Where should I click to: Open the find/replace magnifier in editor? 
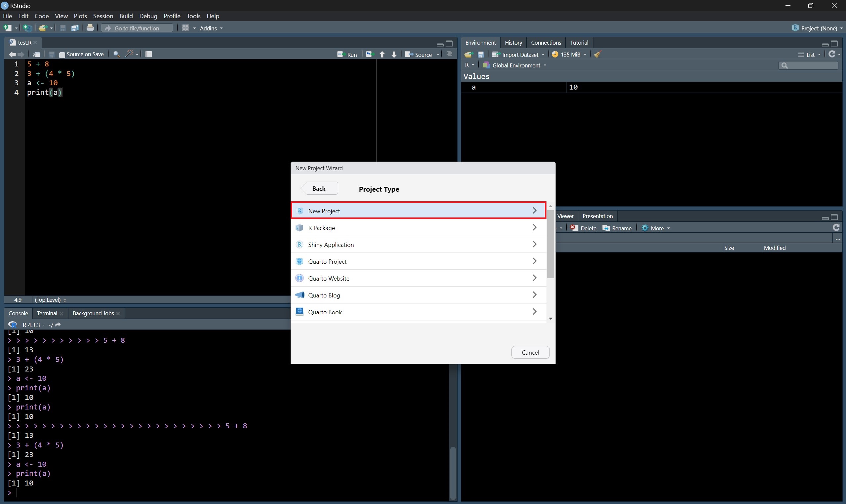116,54
